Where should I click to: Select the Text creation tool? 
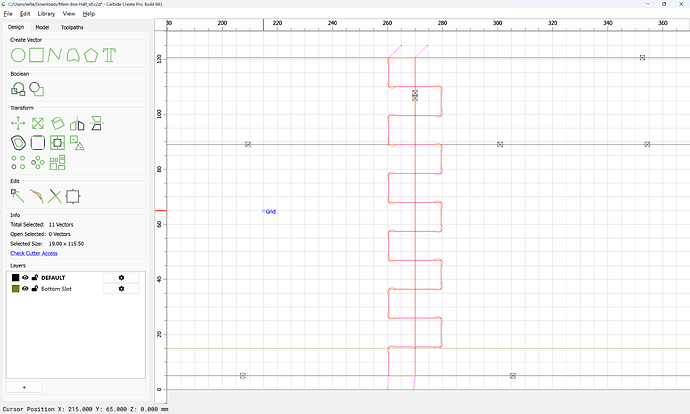tap(109, 55)
